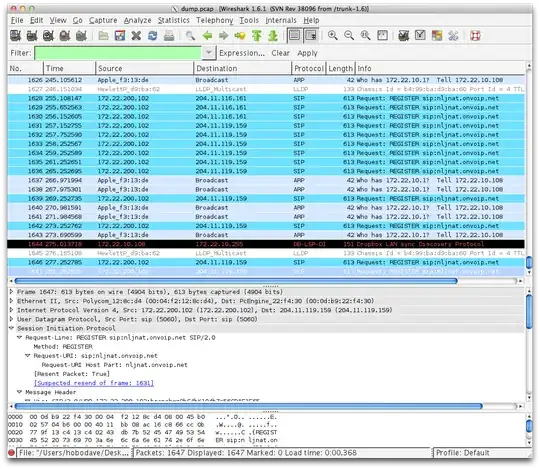Viewport: 540px width, 469px height.
Task: Click the green display filter field
Action: [118, 53]
